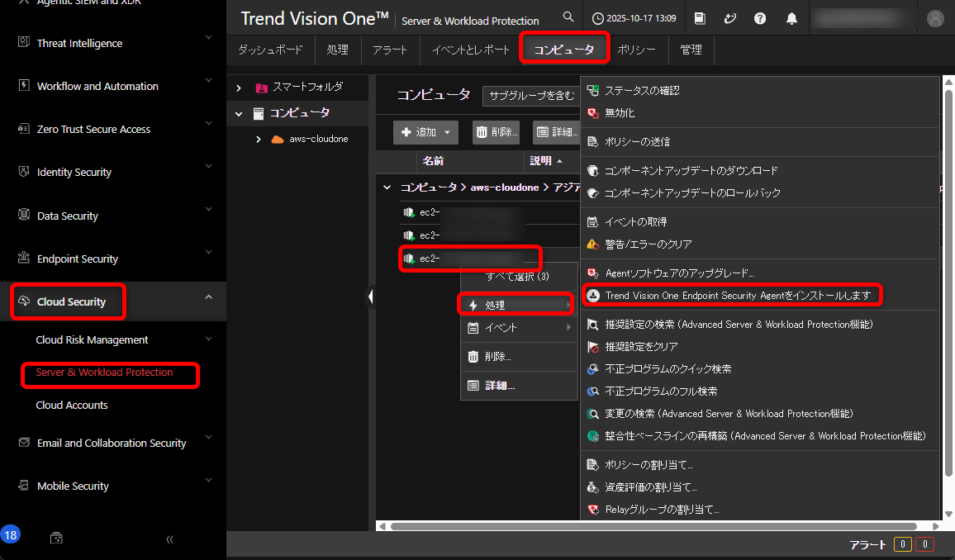Image resolution: width=955 pixels, height=560 pixels.
Task: Click the Endpoint Security sidebar icon
Action: pyautogui.click(x=24, y=258)
